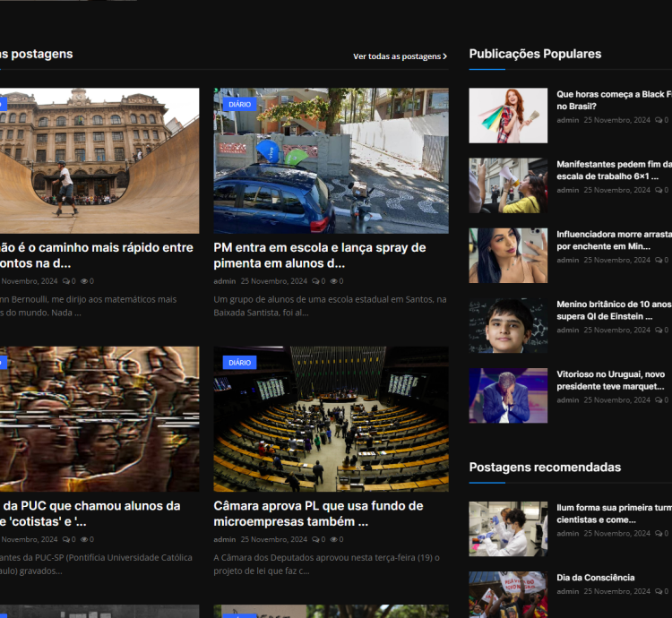Click date under PM escola post
Viewport: 672px width, 618px height.
pyautogui.click(x=274, y=281)
